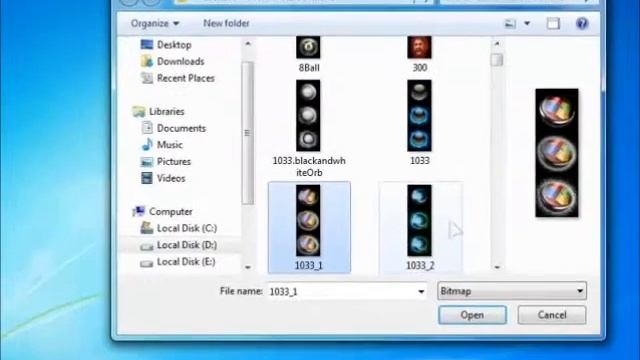This screenshot has height=360, width=640.
Task: Select the 8Ball image thumbnail
Action: pyautogui.click(x=308, y=47)
